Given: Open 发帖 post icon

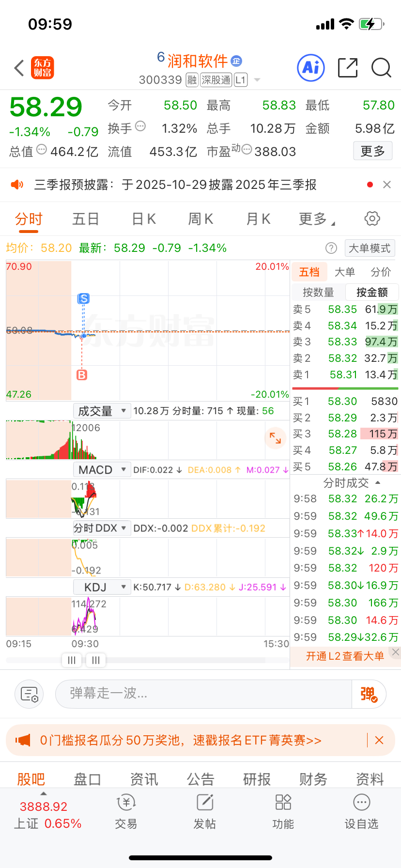Looking at the screenshot, I should tap(205, 812).
